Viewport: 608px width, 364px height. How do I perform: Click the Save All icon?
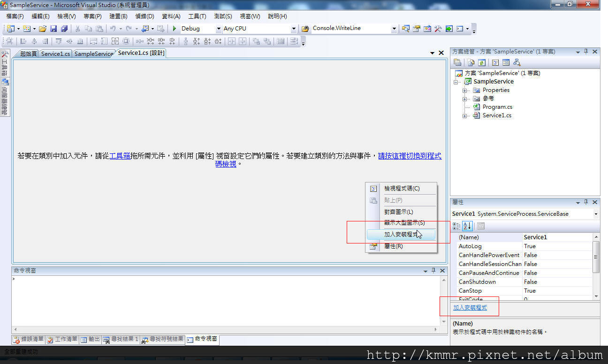tap(64, 29)
